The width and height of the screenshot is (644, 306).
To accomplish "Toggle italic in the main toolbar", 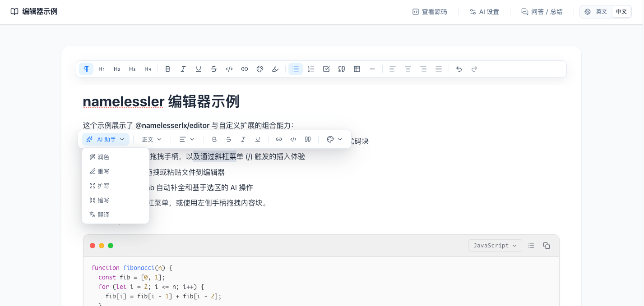I will point(183,69).
